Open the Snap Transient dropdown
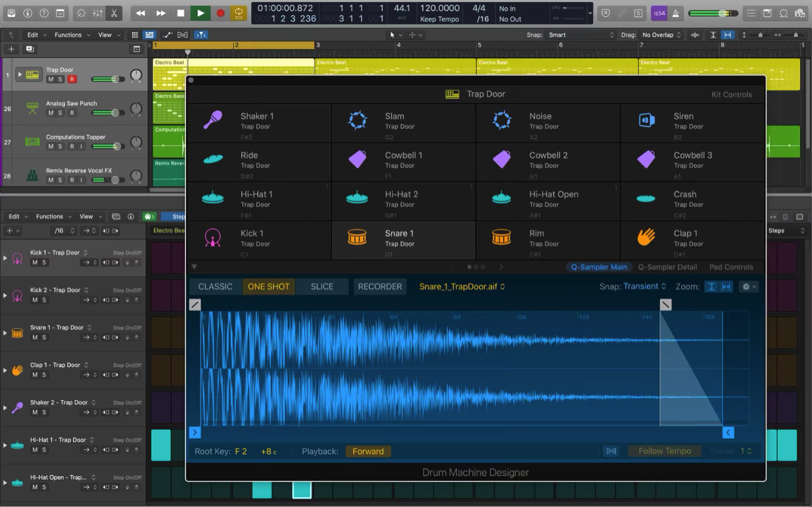 [x=644, y=286]
